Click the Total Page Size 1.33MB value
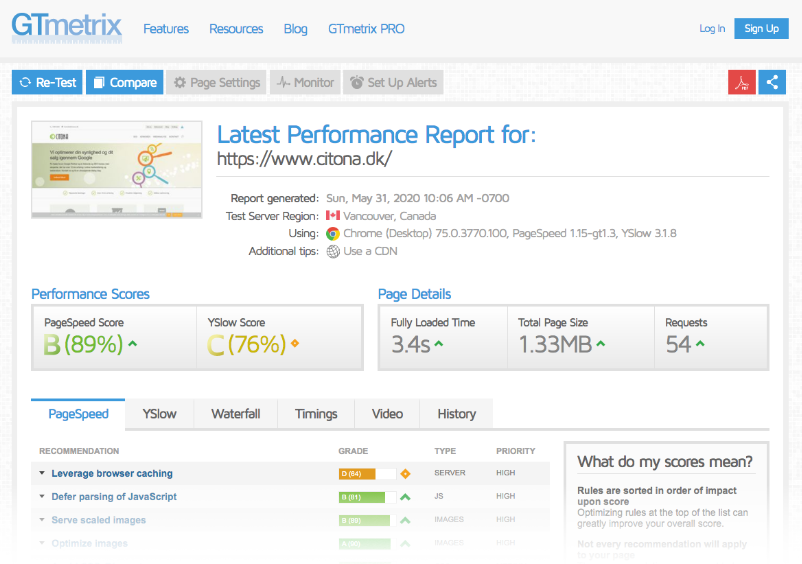 coord(555,344)
